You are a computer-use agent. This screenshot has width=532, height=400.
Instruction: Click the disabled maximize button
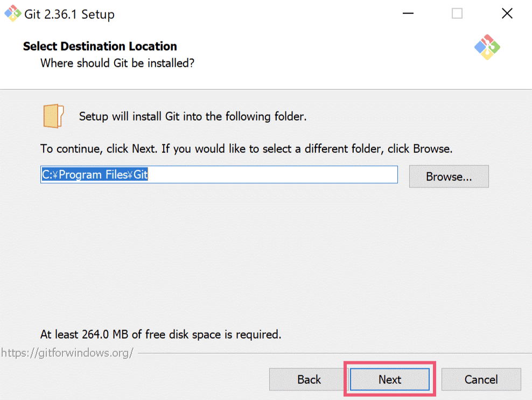coord(457,13)
